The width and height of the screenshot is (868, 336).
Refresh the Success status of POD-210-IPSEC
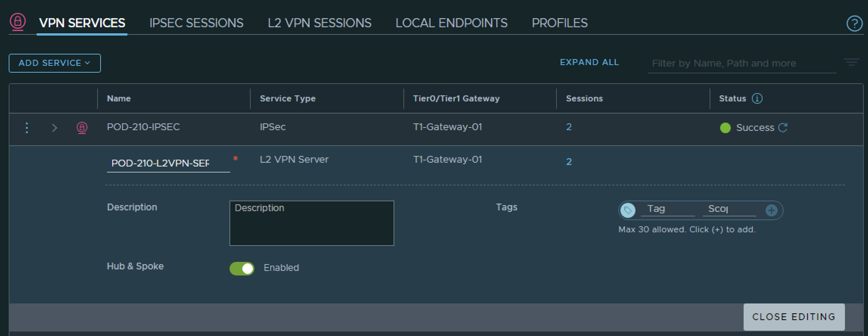783,128
